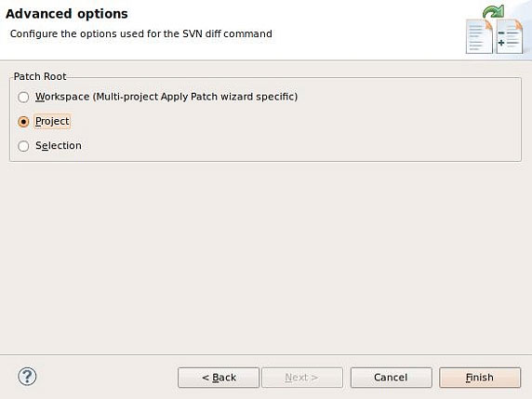Viewport: 532px width, 399px height.
Task: Click the Patch Root group label
Action: click(x=40, y=76)
